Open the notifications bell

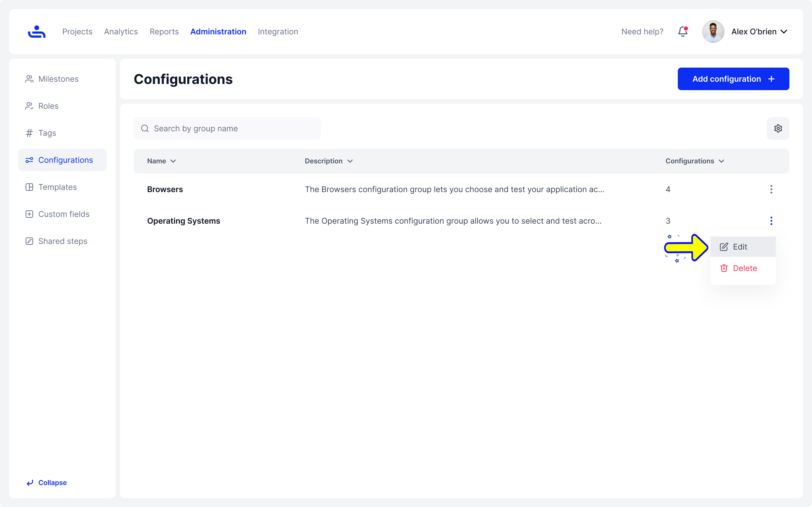click(x=683, y=32)
